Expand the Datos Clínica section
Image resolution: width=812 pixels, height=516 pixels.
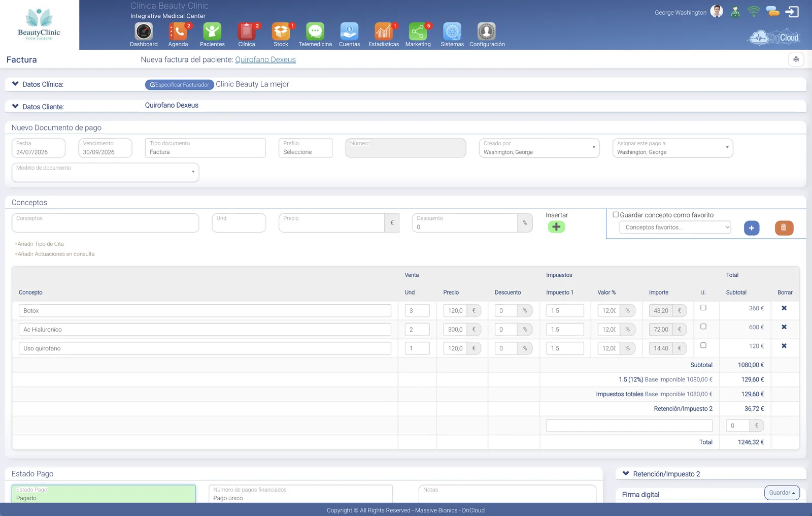tap(15, 84)
